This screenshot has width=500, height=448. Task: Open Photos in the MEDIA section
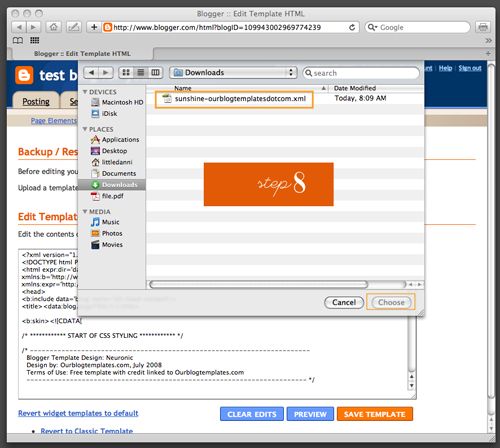click(x=107, y=233)
